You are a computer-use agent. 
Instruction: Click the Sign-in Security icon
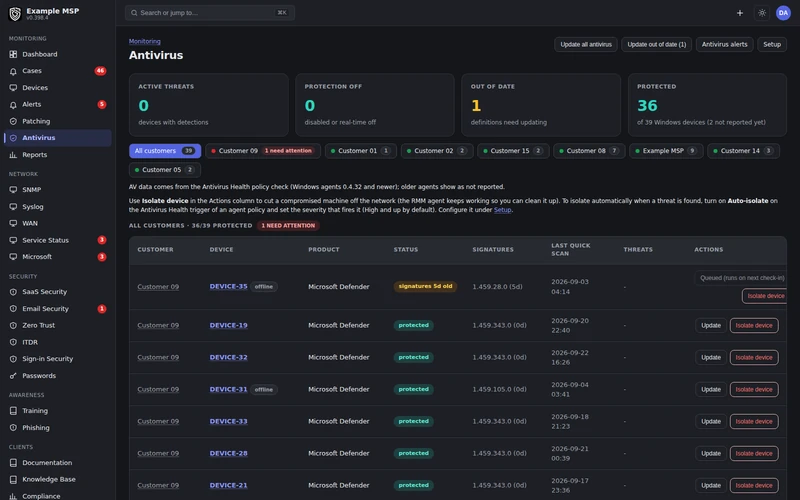click(13, 359)
